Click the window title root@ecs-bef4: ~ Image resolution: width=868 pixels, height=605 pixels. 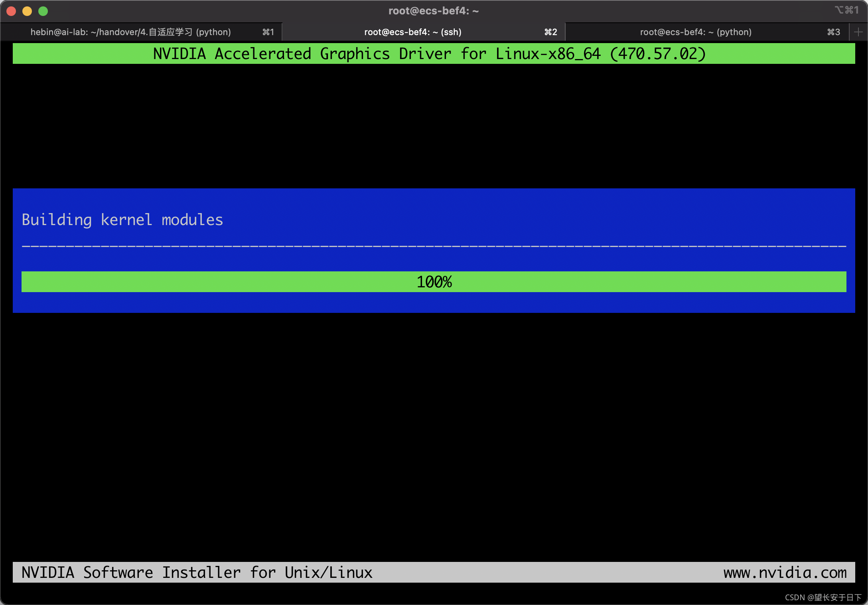coord(433,11)
